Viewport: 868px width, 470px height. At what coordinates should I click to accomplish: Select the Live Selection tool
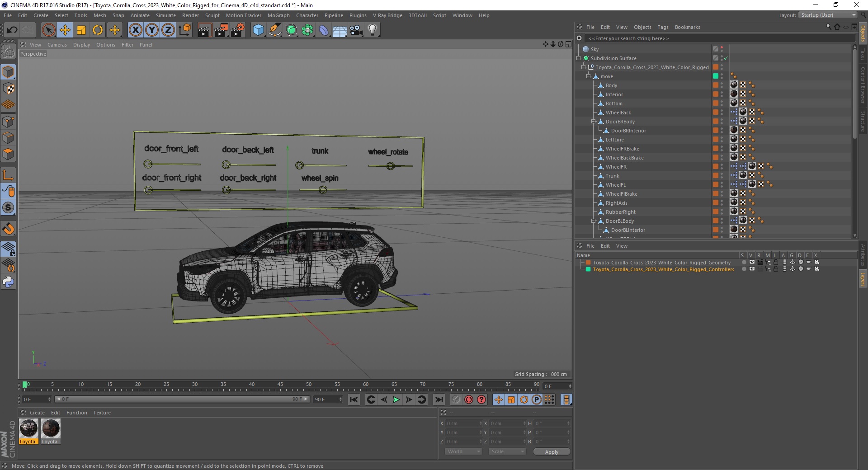(x=48, y=30)
